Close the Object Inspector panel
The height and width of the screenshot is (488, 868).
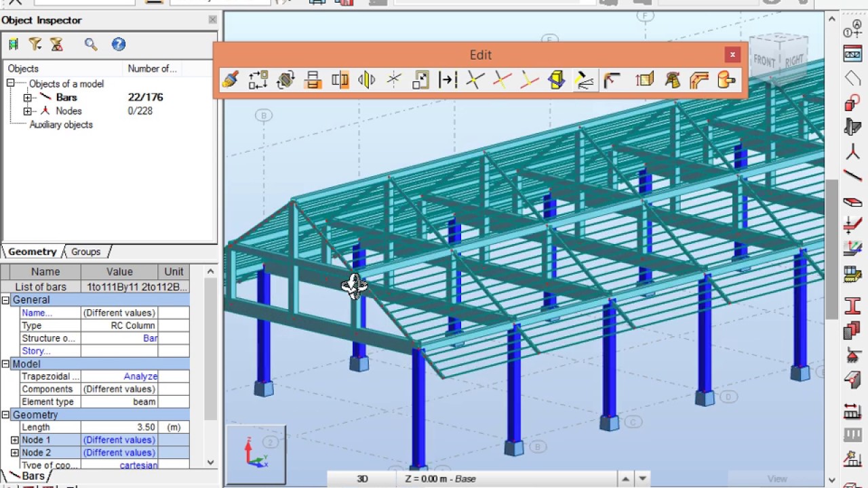212,20
